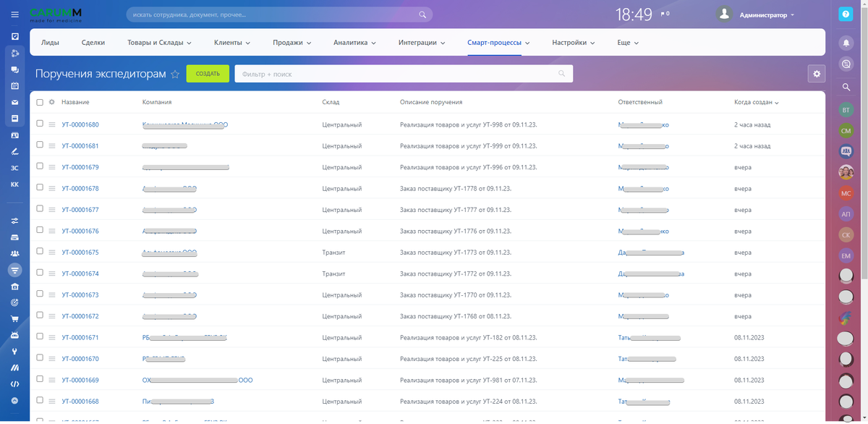The width and height of the screenshot is (868, 424).
Task: Expand the Смарт-процессы dropdown menu
Action: point(499,43)
